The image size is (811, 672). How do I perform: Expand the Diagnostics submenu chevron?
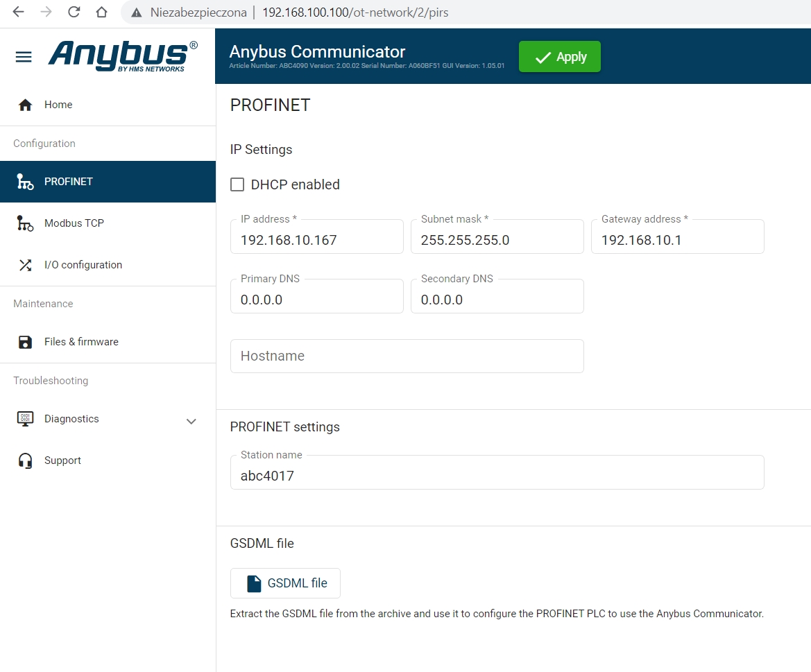(x=191, y=421)
